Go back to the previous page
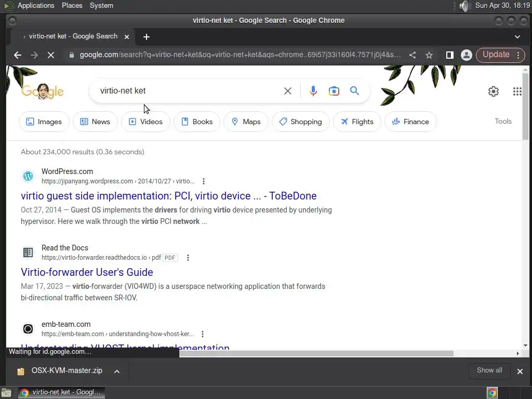 pos(18,55)
